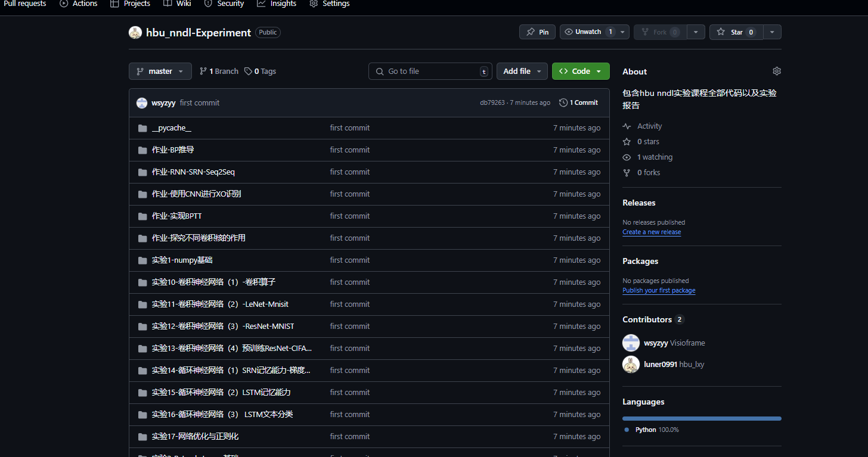Star this repository
Screen dimensions: 868x457
pos(736,32)
